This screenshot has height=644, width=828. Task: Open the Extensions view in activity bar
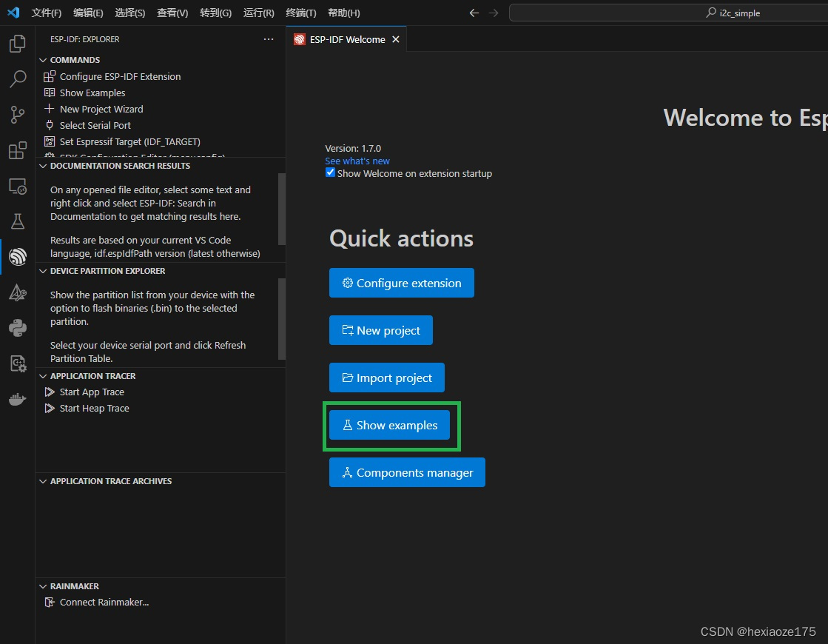click(18, 150)
